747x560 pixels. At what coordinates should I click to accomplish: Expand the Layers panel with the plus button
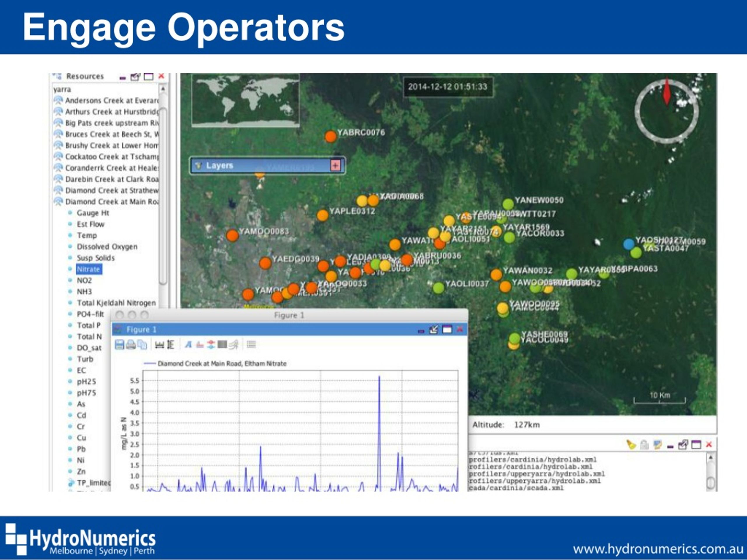335,165
